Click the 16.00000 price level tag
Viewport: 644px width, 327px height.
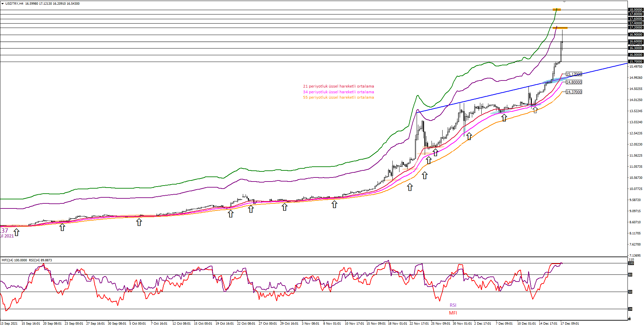[636, 55]
